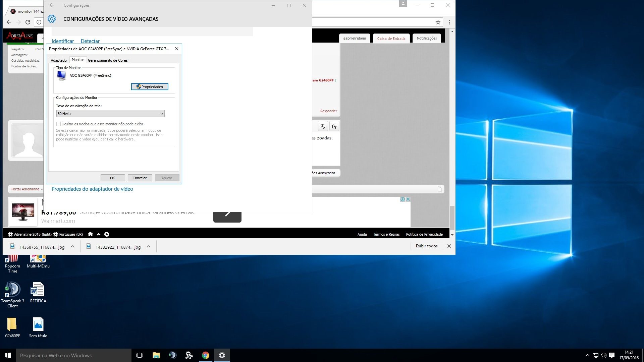Viewport: 644px width, 362px height.
Task: Select the Multi-MEmu desktop icon
Action: pyautogui.click(x=38, y=262)
